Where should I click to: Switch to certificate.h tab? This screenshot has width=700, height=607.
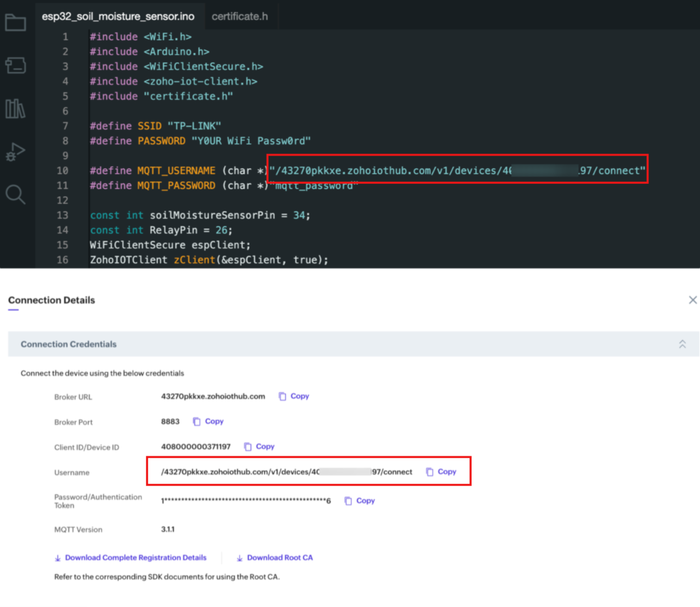tap(240, 16)
